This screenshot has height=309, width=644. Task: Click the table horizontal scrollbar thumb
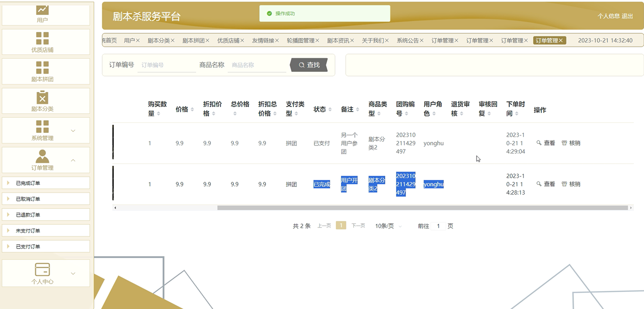pyautogui.click(x=422, y=208)
